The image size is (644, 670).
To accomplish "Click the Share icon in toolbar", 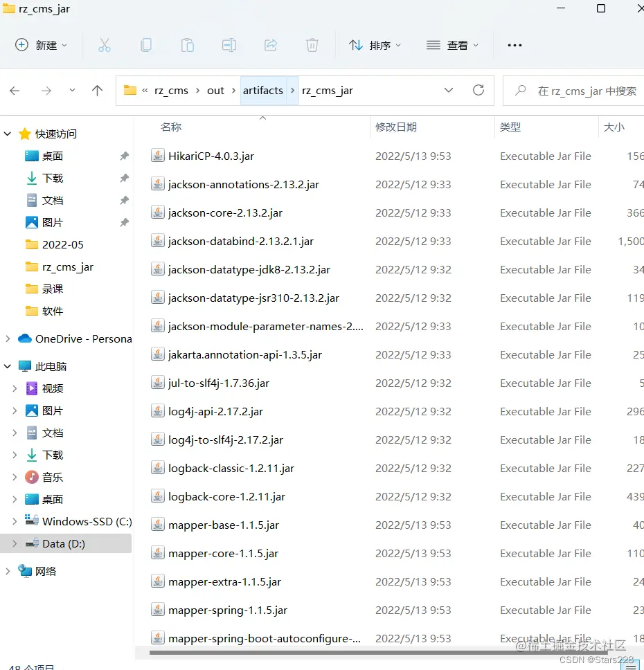I will (271, 45).
